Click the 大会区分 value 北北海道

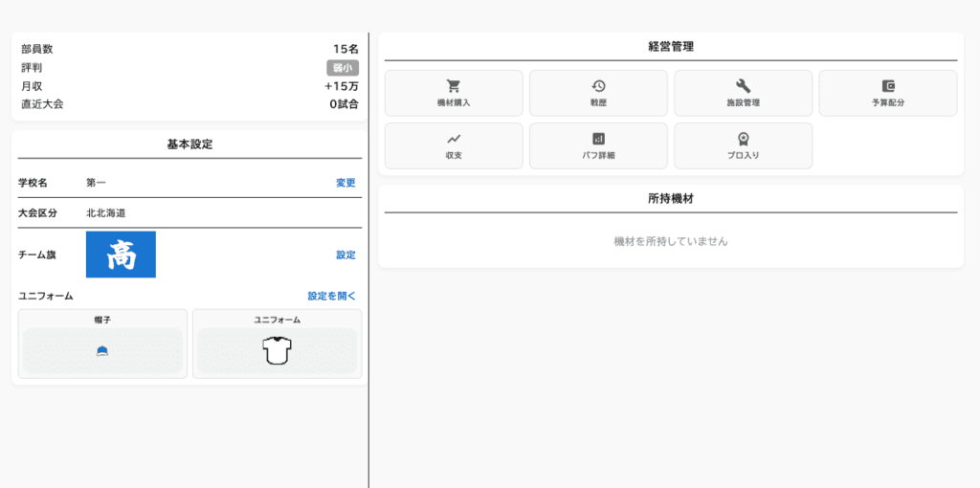pyautogui.click(x=105, y=213)
